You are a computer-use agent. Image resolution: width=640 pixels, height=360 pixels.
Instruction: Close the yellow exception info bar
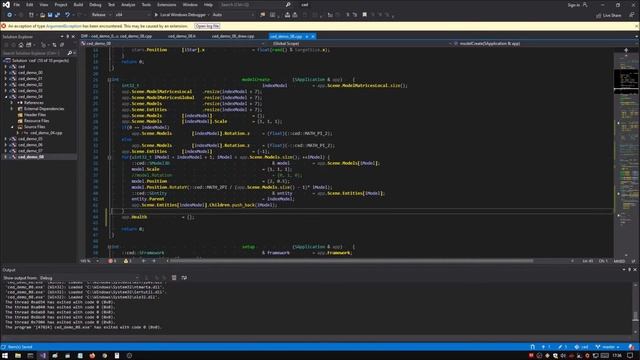click(636, 26)
